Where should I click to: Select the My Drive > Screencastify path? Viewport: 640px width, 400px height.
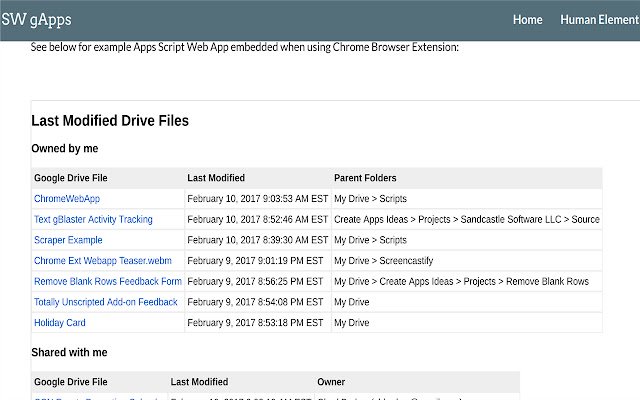(383, 260)
